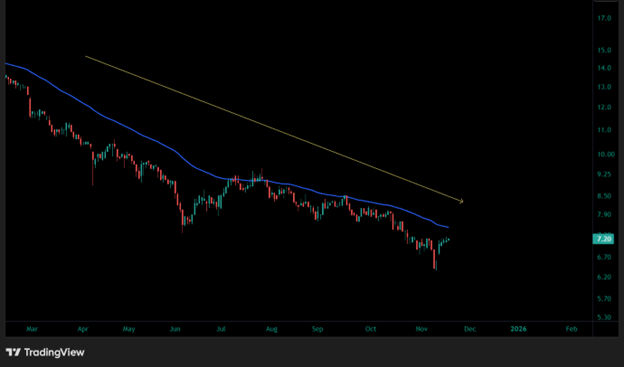Screen dimensions: 624x367
Task: Click the Dec label on time axis
Action: [x=470, y=329]
